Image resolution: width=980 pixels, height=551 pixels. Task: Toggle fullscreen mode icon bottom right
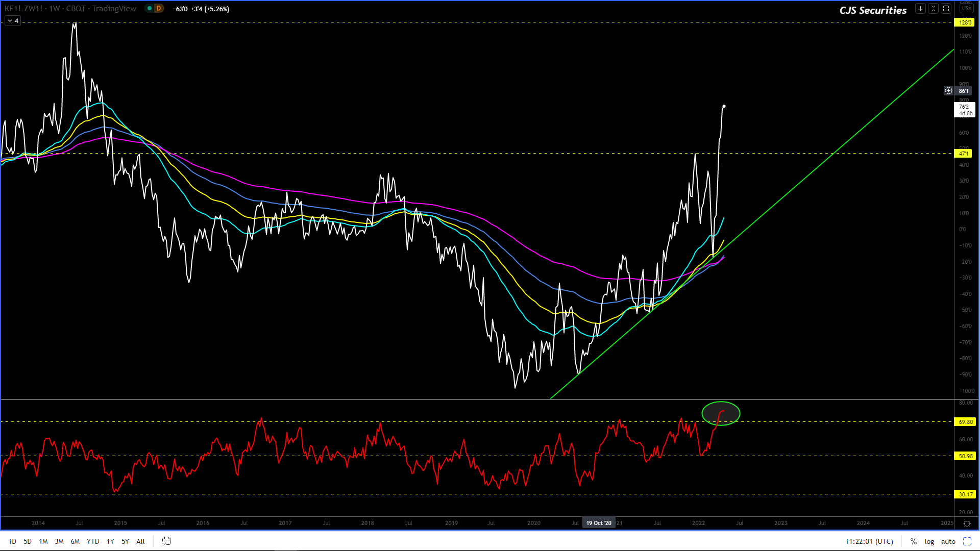coord(967,541)
